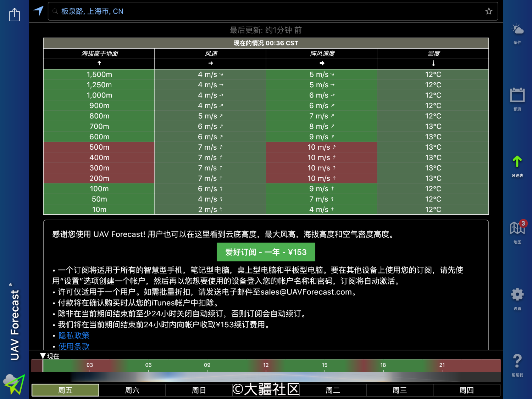Tap the 温度 column header

click(433, 54)
